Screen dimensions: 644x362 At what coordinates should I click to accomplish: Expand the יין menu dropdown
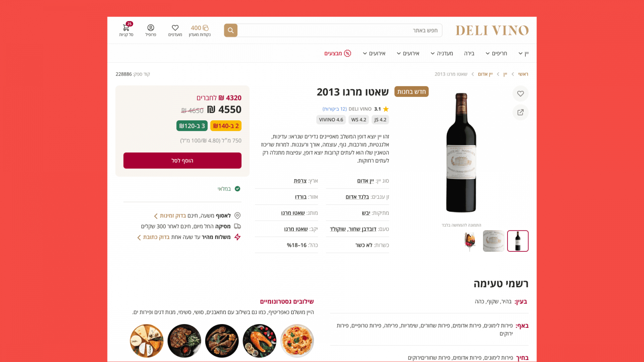[523, 53]
